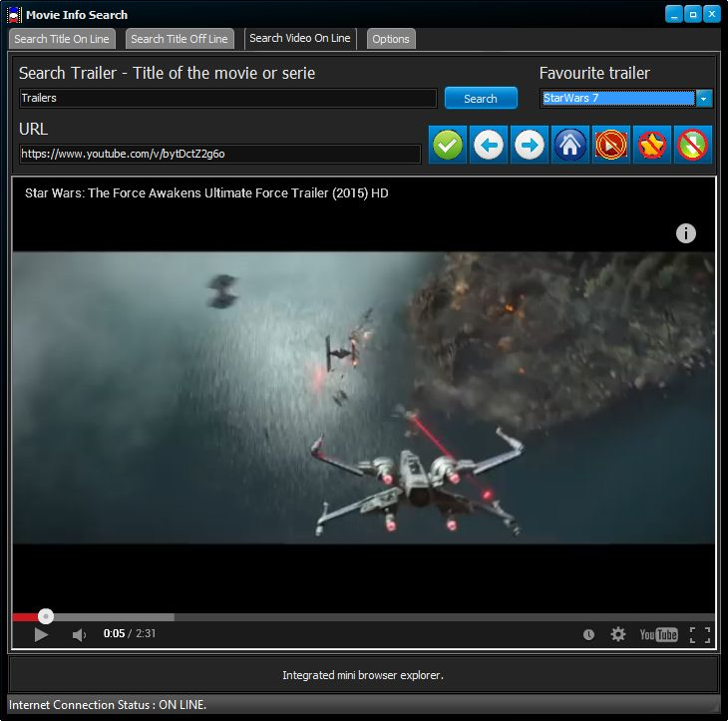Viewport: 728px width, 721px height.
Task: Click the Movie Info Search app icon
Action: [x=14, y=15]
